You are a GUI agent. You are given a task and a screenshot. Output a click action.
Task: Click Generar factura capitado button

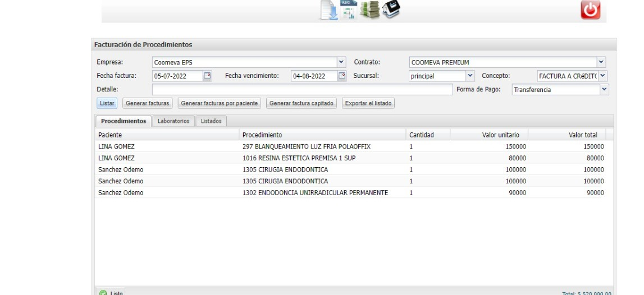click(302, 103)
